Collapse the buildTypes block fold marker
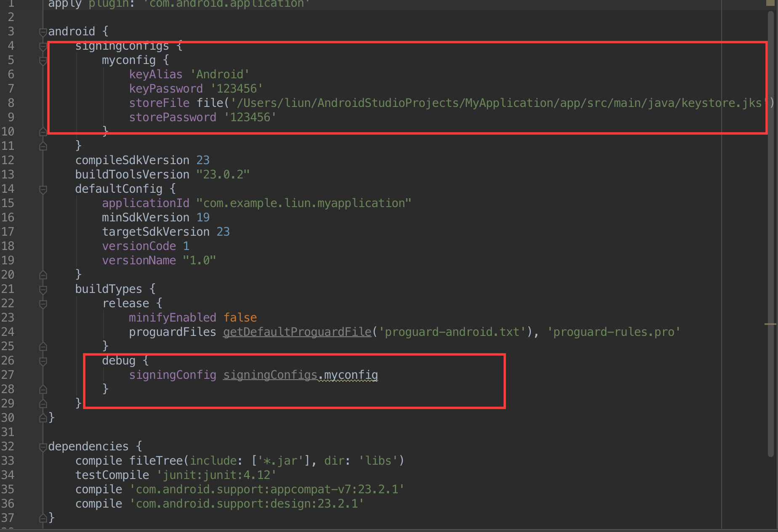This screenshot has width=778, height=532. tap(43, 290)
